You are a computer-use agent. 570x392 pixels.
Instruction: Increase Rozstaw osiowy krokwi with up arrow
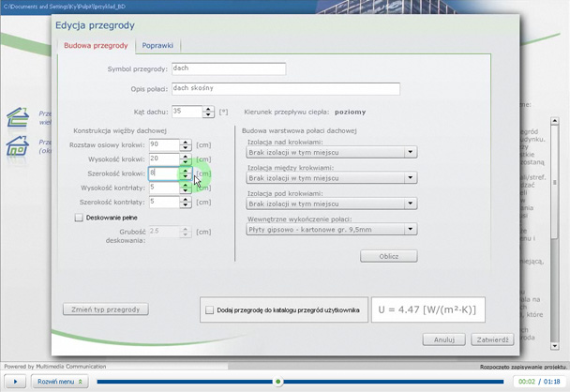point(186,143)
